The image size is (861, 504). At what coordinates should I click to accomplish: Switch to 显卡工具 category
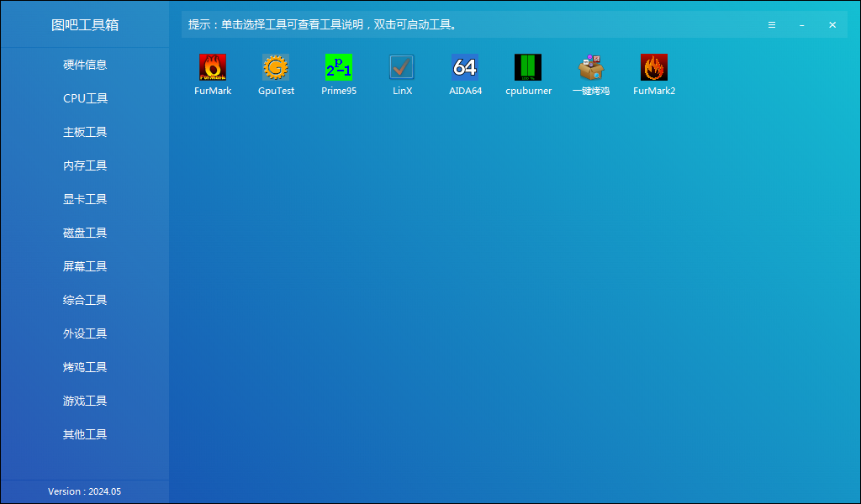click(x=85, y=199)
